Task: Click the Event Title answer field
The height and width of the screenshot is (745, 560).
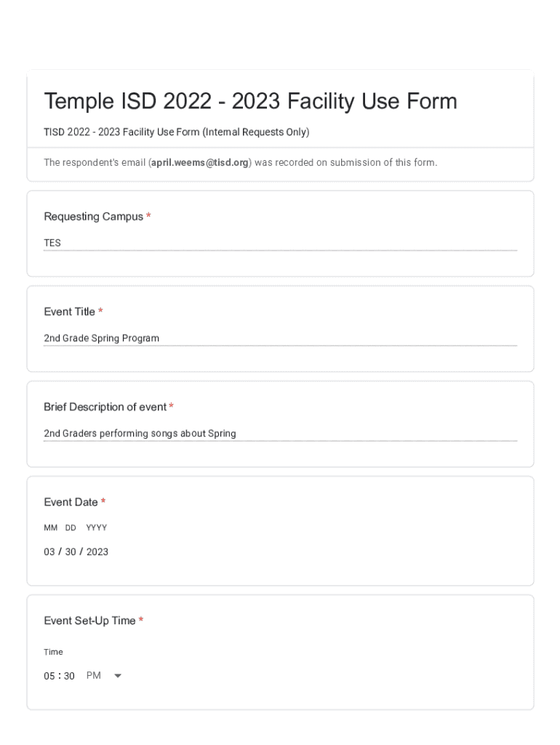Action: (280, 338)
